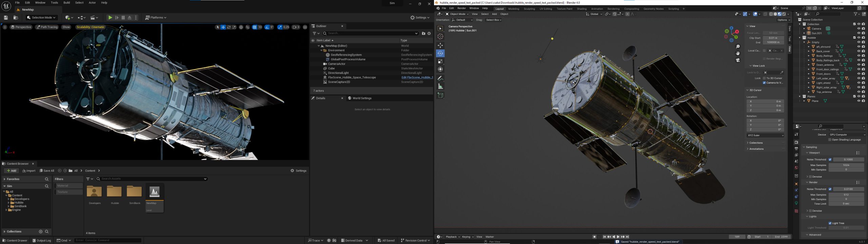Screen dimensions: 868x244
Task: Adjust Clip Start value field 0.01 m
Action: 773,38
